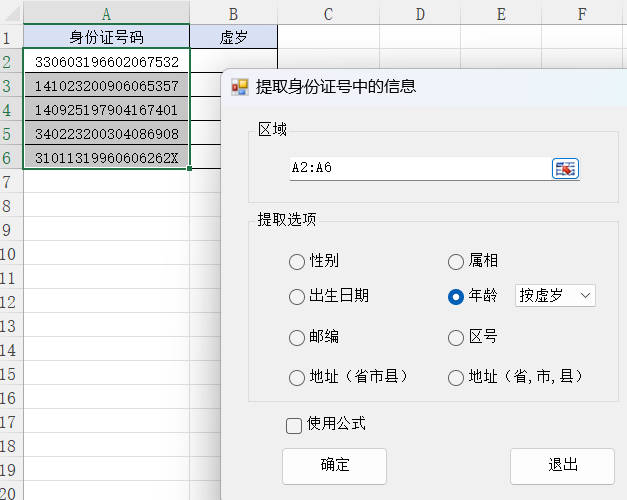This screenshot has width=627, height=500.
Task: Select the 性别 radio option
Action: [296, 262]
